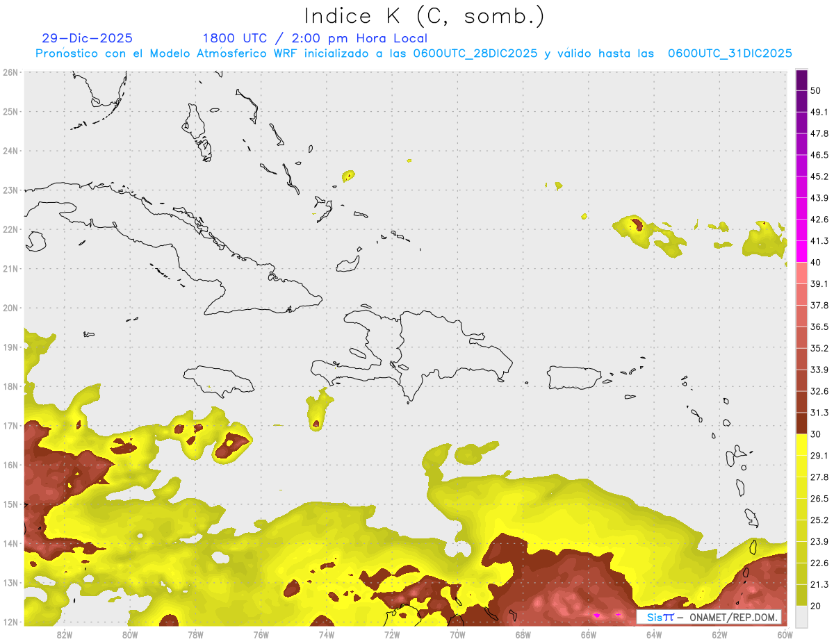Click the '13N' latitude label
Image resolution: width=834 pixels, height=644 pixels.
(x=10, y=583)
